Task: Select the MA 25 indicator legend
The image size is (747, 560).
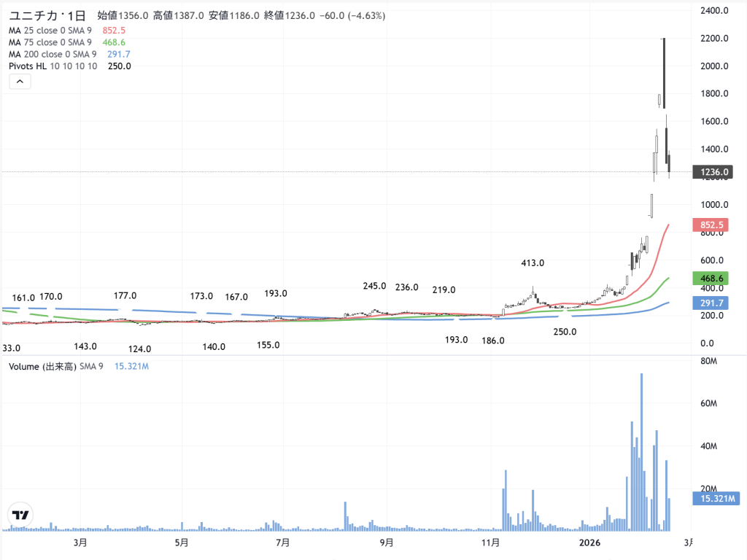Action: pyautogui.click(x=51, y=30)
